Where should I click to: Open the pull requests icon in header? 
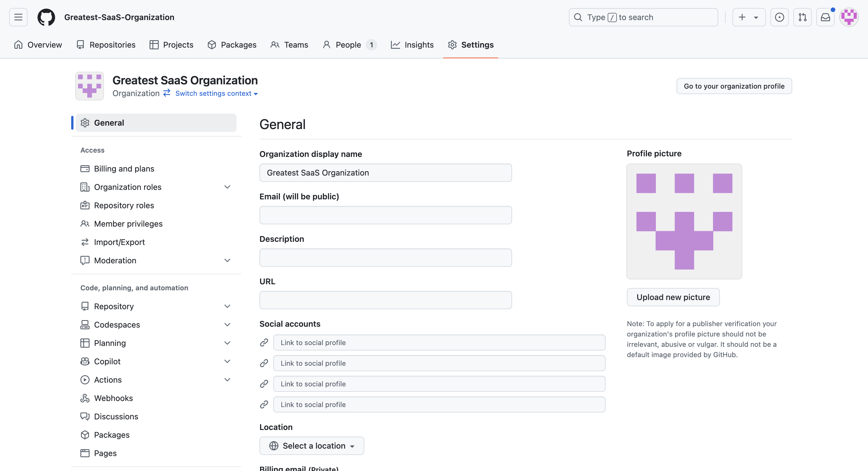click(802, 17)
